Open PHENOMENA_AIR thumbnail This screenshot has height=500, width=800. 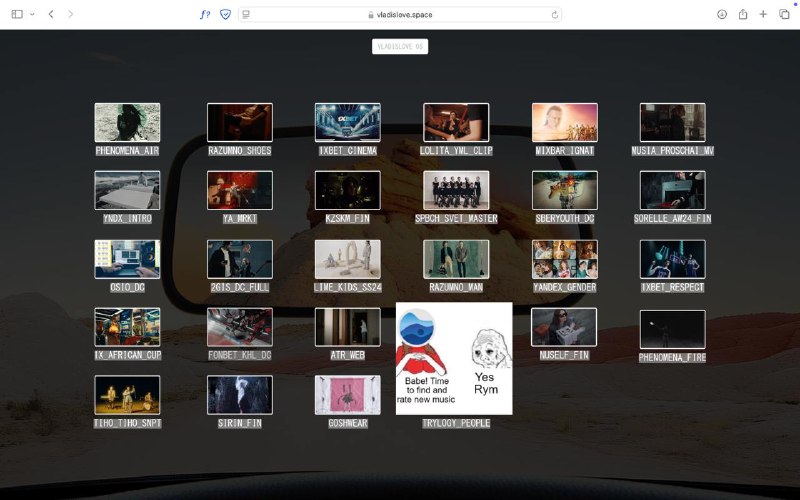click(127, 122)
